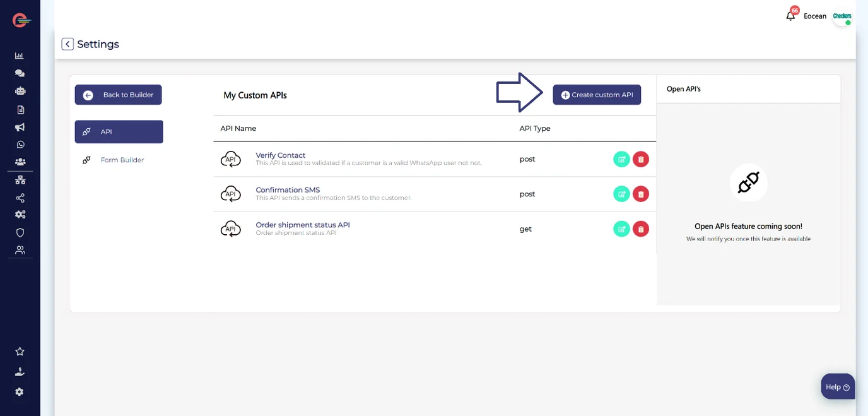
Task: Edit the Order shipment status API
Action: tap(621, 229)
